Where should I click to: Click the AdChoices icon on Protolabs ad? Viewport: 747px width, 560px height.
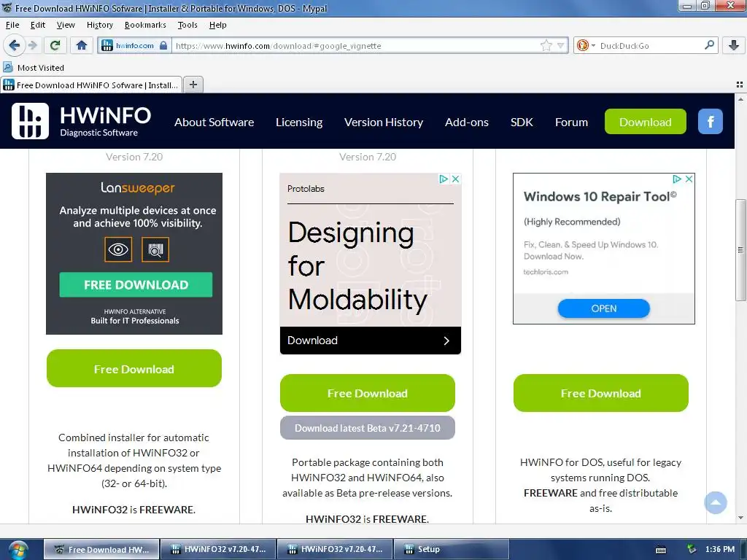click(x=444, y=179)
